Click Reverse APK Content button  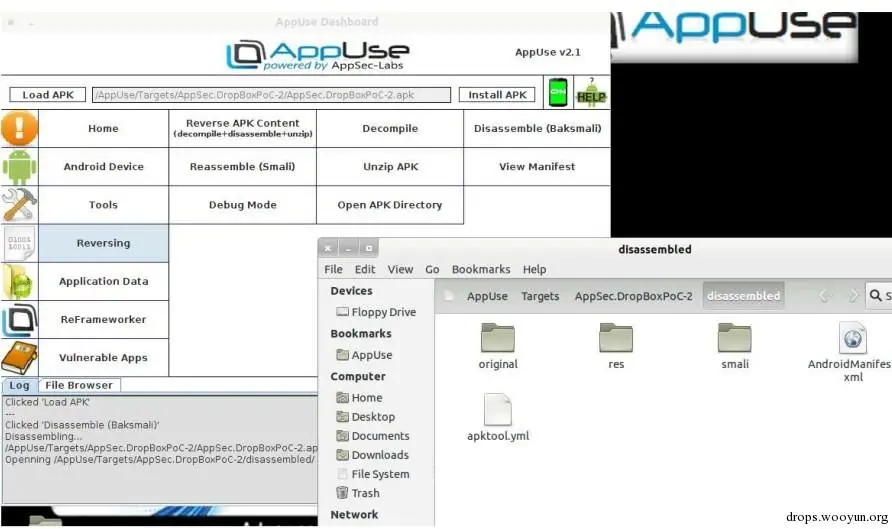(x=242, y=128)
